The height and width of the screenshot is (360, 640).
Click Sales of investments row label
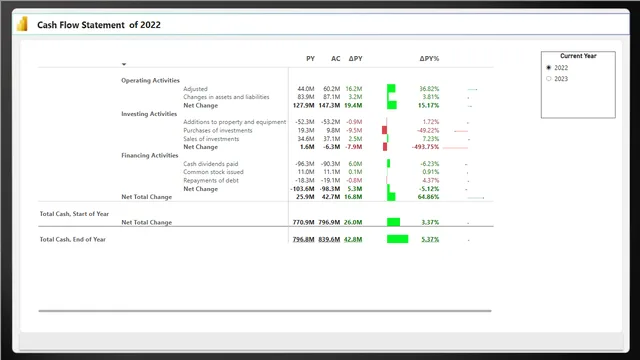211,139
